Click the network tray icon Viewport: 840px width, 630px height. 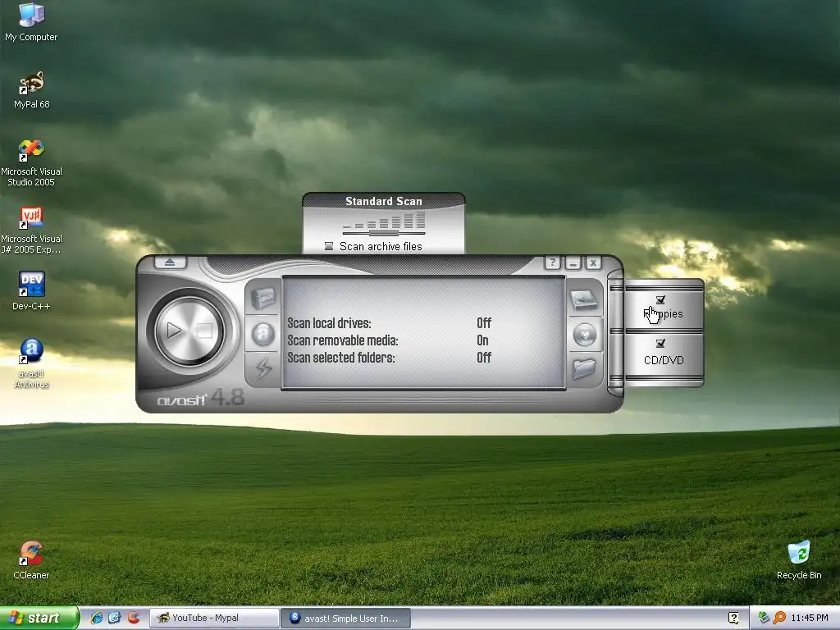[x=764, y=618]
